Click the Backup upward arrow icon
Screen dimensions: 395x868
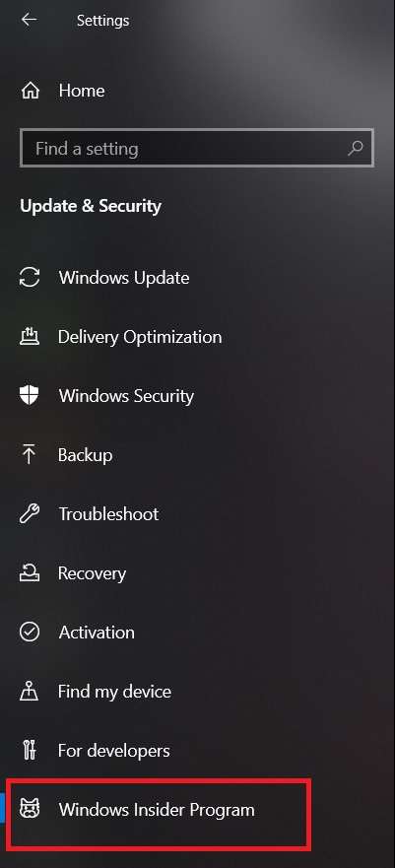[x=30, y=455]
